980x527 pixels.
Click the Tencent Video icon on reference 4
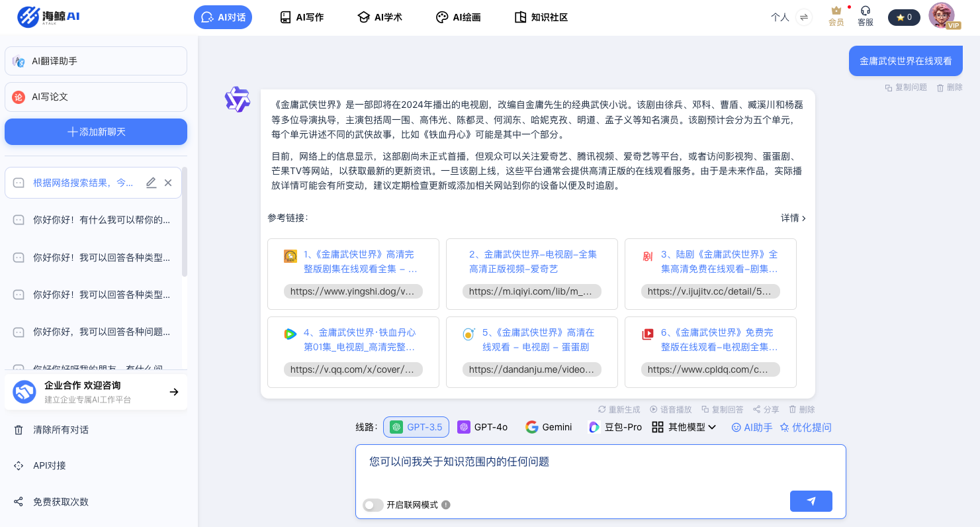290,334
